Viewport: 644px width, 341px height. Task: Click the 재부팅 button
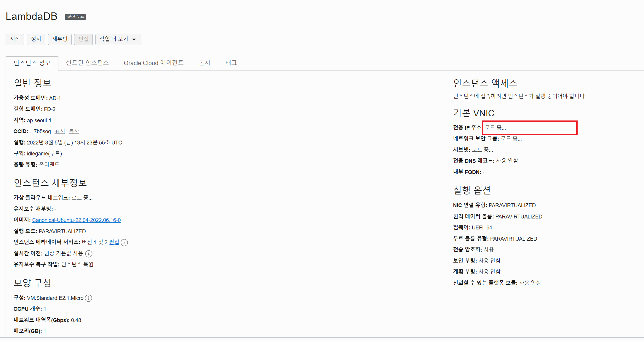tap(60, 39)
